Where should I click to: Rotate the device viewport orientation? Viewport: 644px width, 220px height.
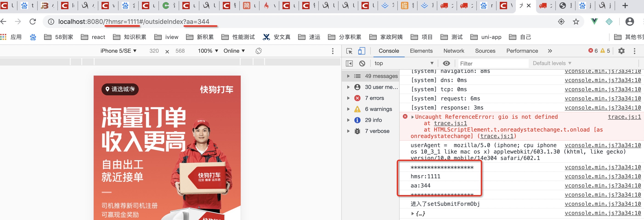point(259,51)
